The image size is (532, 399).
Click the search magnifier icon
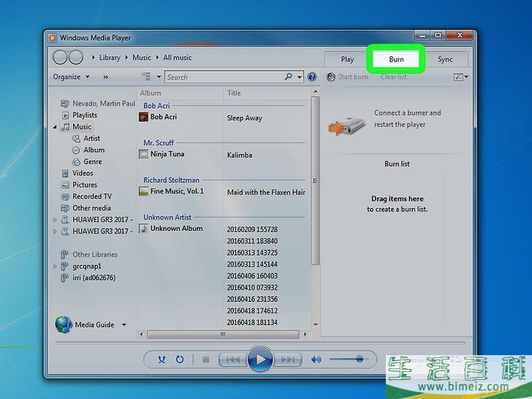point(289,77)
